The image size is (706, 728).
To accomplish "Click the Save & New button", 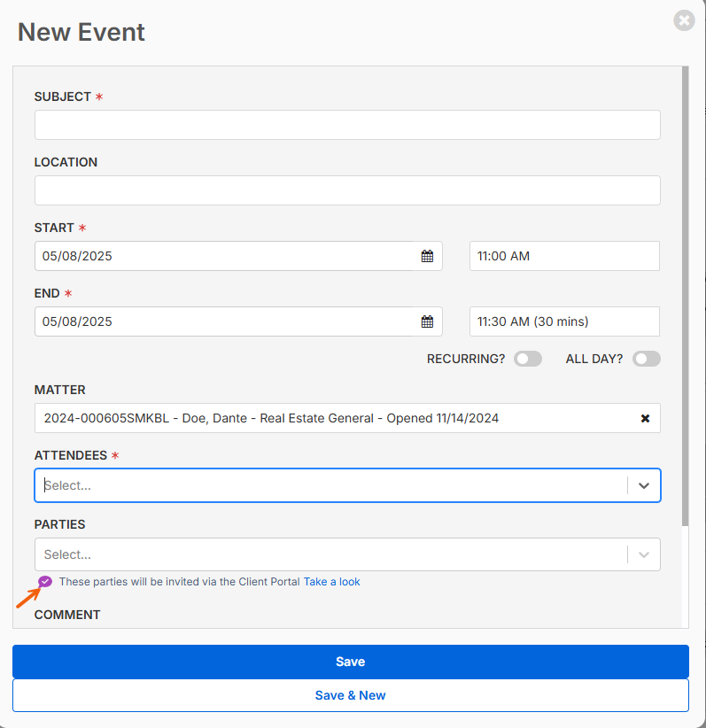I will (350, 695).
